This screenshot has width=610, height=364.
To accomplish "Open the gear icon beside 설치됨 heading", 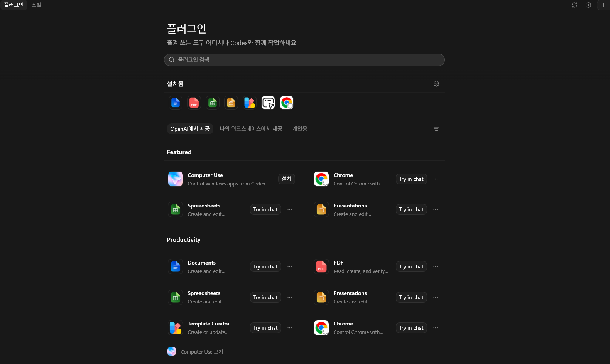I will click(x=436, y=84).
